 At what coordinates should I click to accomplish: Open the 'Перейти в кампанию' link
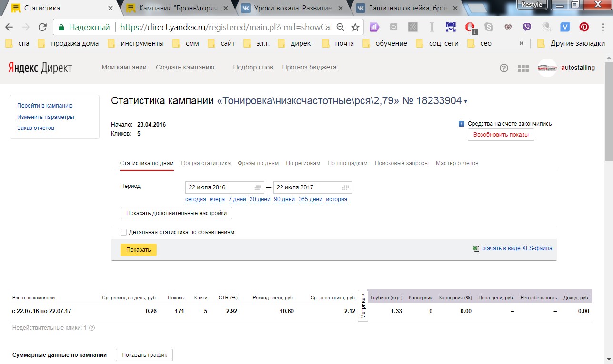(x=45, y=106)
